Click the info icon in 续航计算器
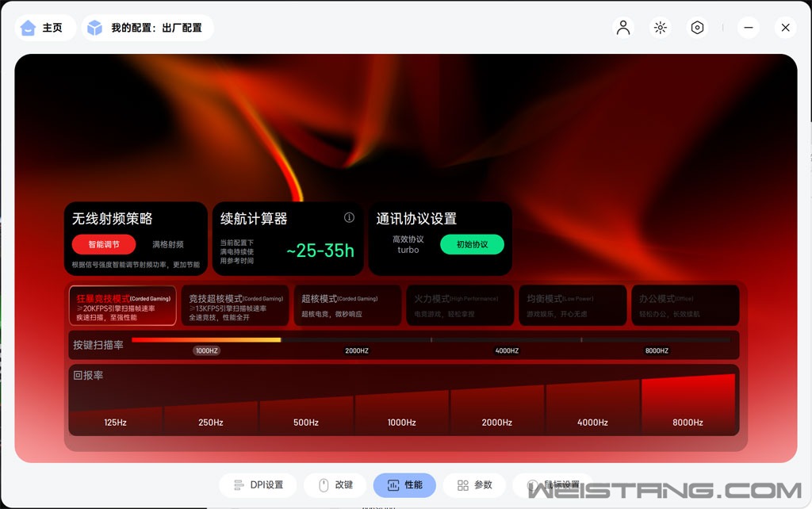Viewport: 812px width, 509px height. pyautogui.click(x=349, y=217)
